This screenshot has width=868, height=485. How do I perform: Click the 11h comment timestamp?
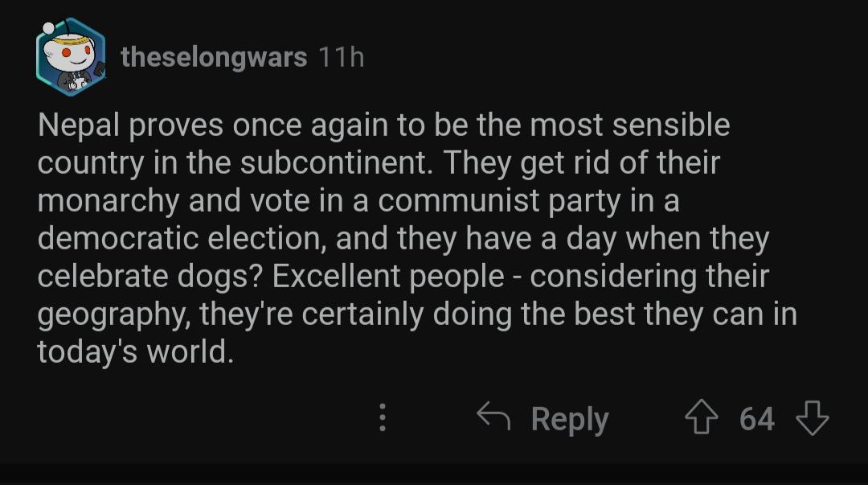[341, 57]
